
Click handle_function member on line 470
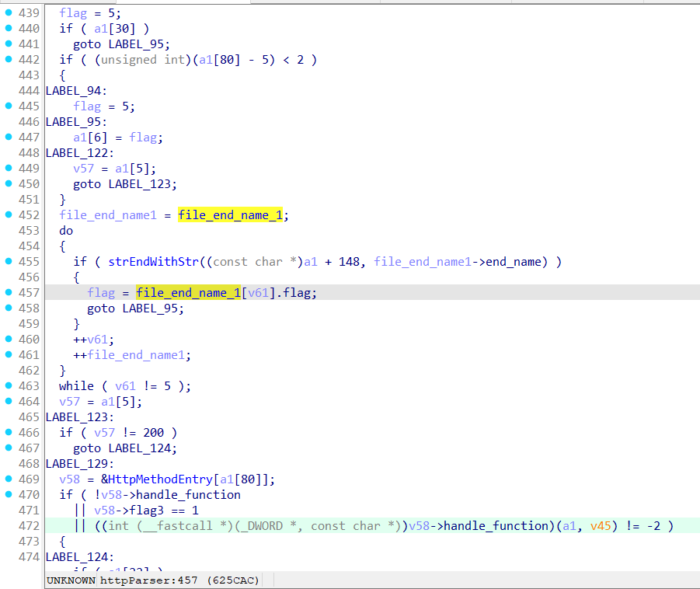coord(188,495)
